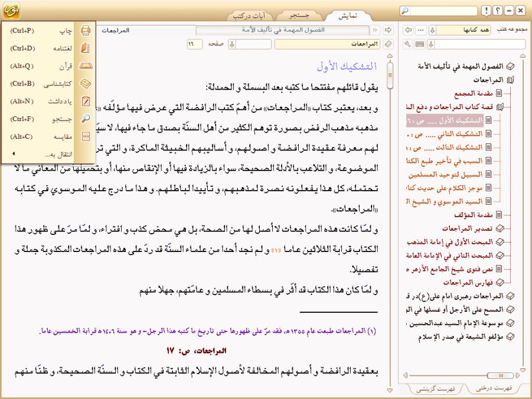Image resolution: width=532 pixels, height=399 pixels.
Task: Open the لغتنامه dictionary icon
Action: 86,48
